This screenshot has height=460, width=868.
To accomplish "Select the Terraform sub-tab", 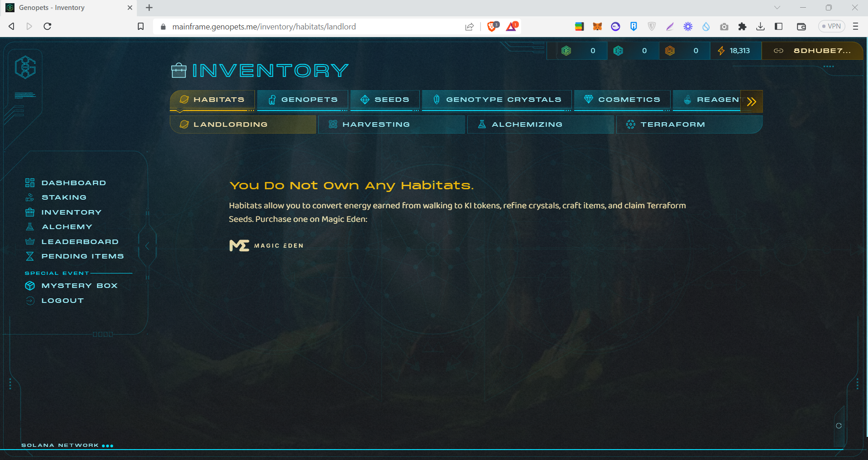I will pyautogui.click(x=689, y=125).
